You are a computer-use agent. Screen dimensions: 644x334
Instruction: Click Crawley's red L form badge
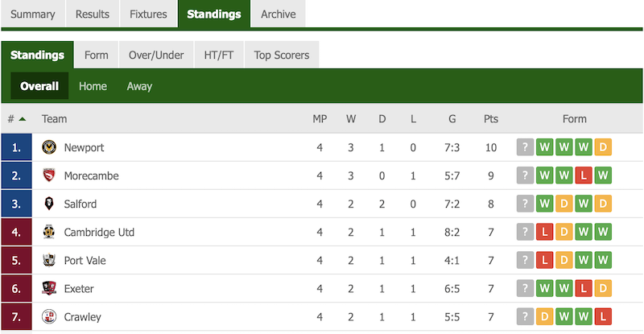pyautogui.click(x=603, y=317)
